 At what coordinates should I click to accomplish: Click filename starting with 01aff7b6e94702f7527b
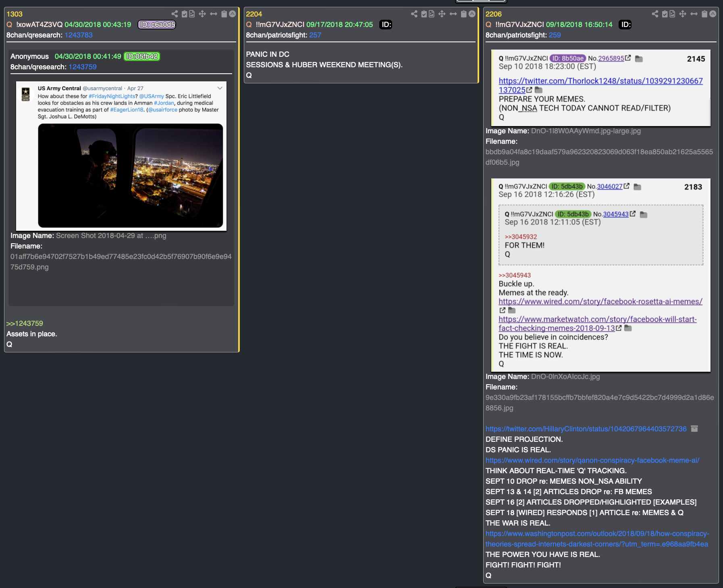pos(121,262)
